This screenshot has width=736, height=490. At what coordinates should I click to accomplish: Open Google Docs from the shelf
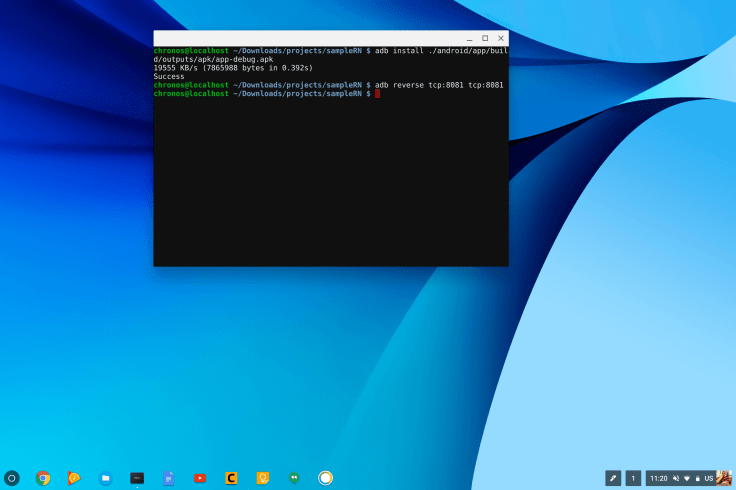click(168, 478)
